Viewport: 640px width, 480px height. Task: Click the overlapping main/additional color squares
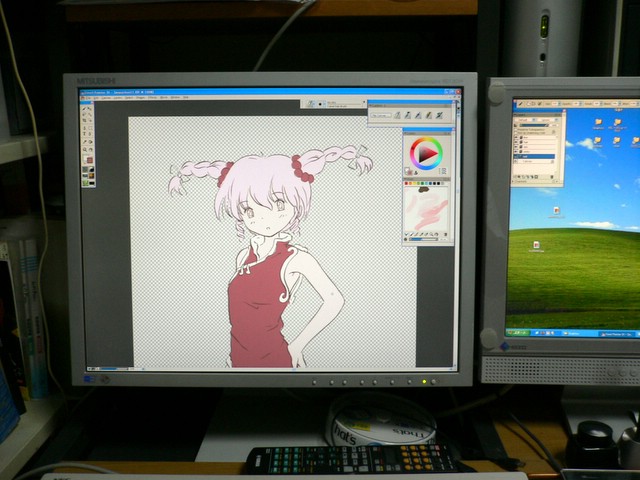coord(408,171)
